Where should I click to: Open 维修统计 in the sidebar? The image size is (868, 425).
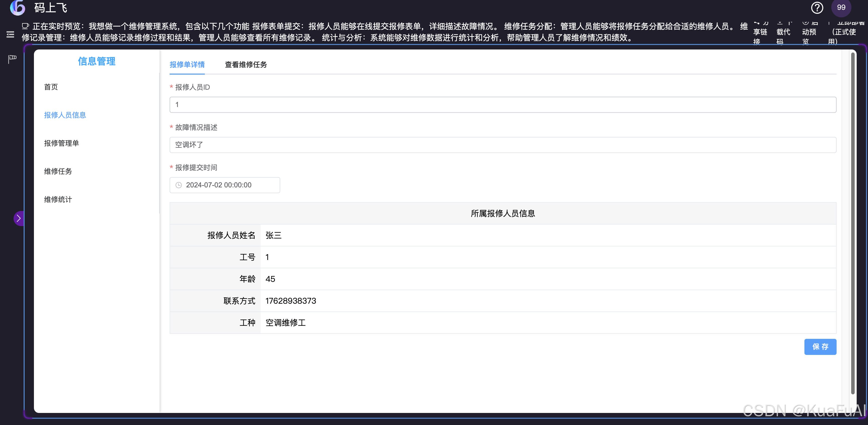(x=58, y=200)
